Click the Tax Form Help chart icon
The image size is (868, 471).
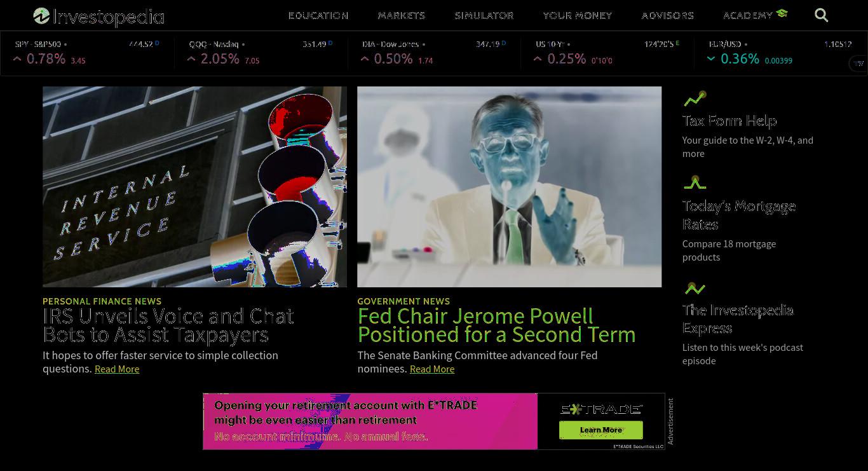pyautogui.click(x=695, y=99)
